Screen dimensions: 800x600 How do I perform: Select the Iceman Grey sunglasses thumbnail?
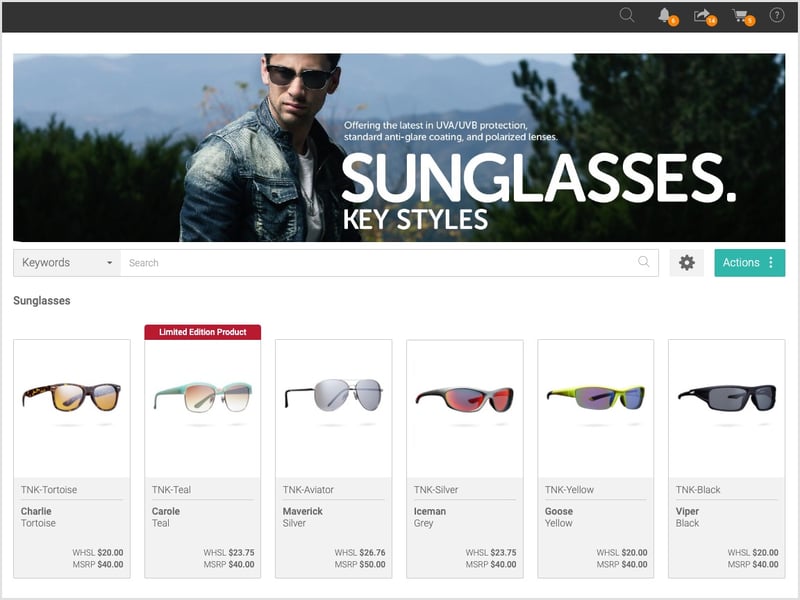(463, 398)
